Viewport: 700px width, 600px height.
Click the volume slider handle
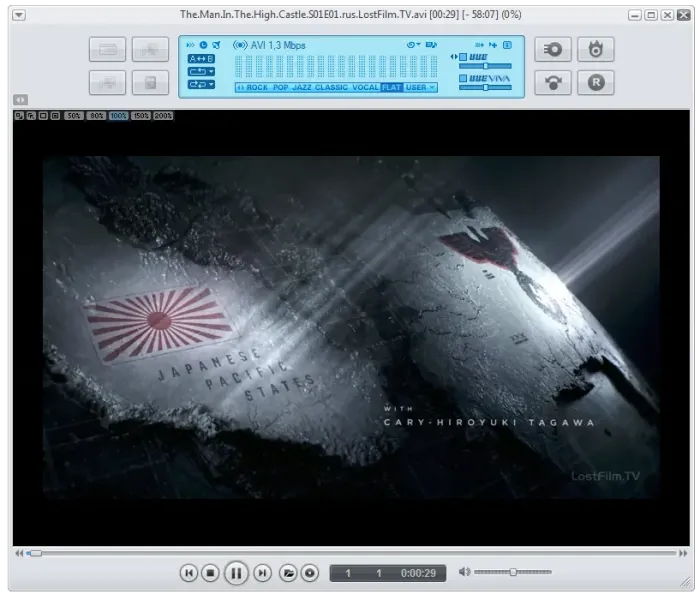(x=513, y=572)
